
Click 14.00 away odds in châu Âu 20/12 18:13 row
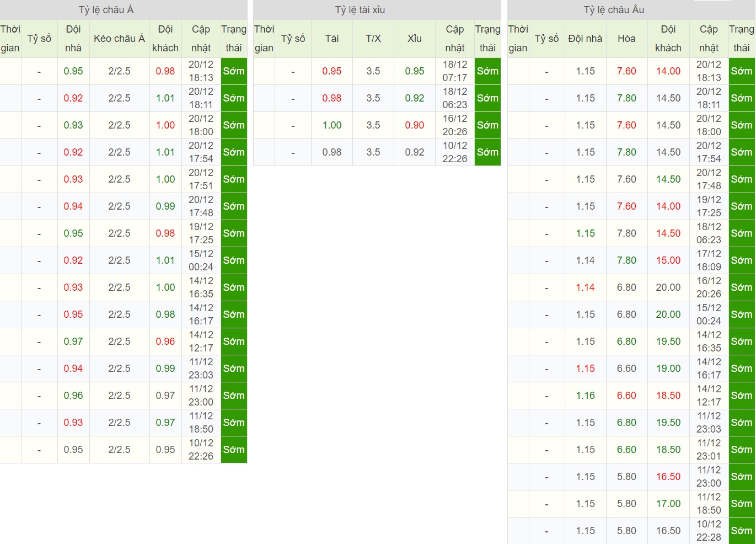coord(668,71)
